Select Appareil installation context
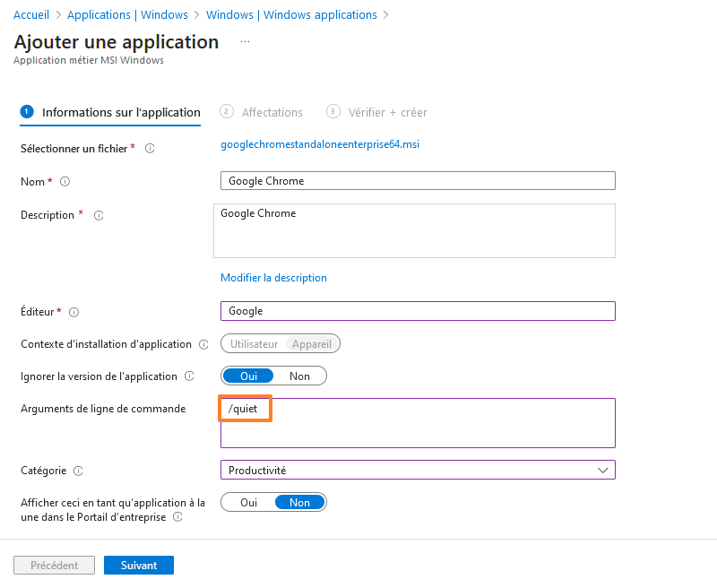Screen dimensions: 717x588 click(x=311, y=343)
